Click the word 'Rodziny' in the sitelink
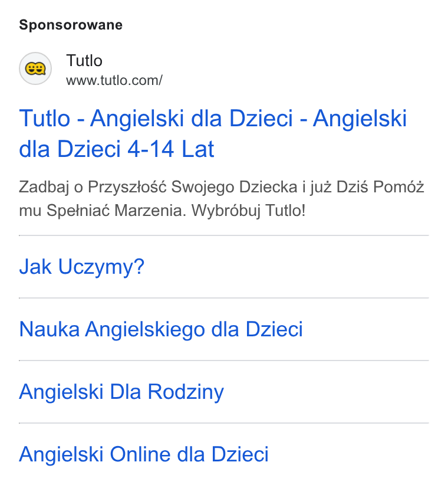The height and width of the screenshot is (485, 448). coord(186,392)
